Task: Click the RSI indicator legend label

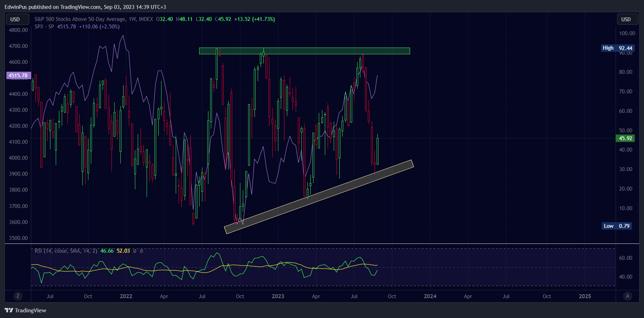Action: pyautogui.click(x=66, y=251)
